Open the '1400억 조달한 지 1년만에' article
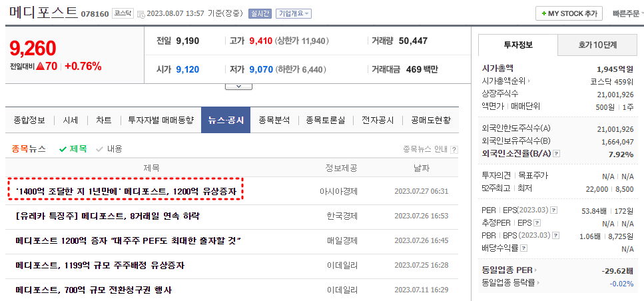644x301 pixels. 125,191
